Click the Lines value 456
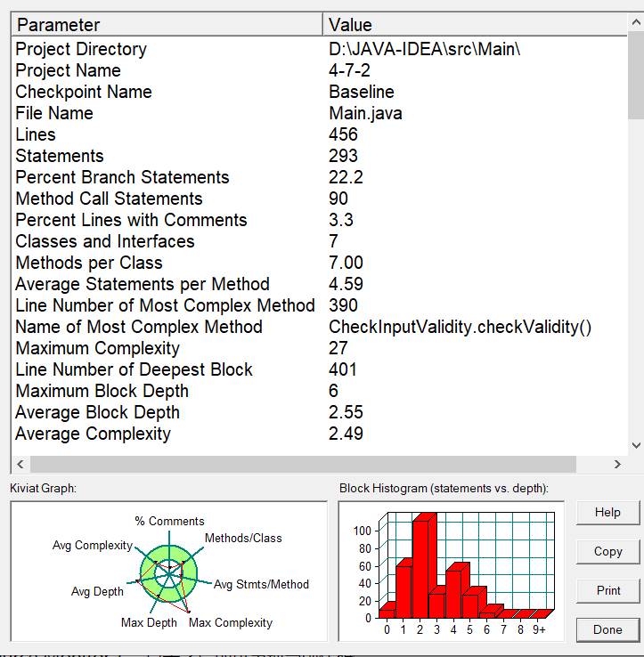 pos(343,134)
